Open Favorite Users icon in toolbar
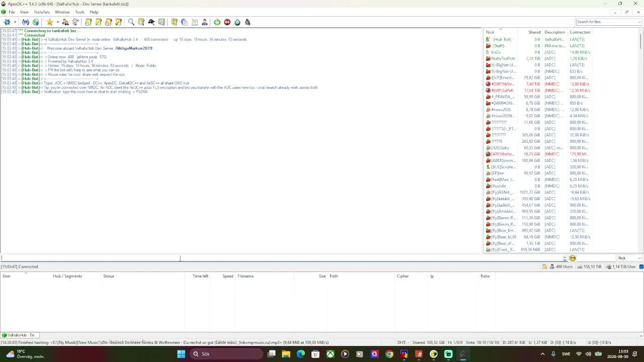The width and height of the screenshot is (644, 362). click(65, 22)
